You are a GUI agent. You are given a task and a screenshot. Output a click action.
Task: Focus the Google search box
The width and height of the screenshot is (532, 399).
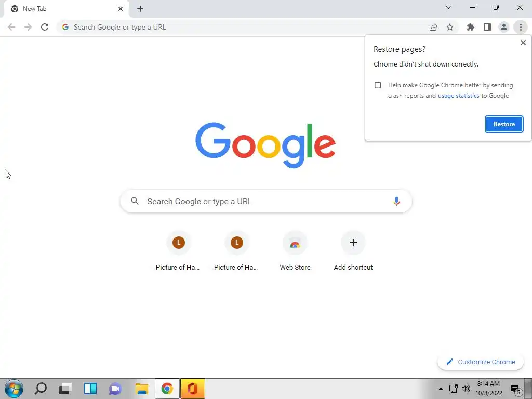tap(266, 201)
